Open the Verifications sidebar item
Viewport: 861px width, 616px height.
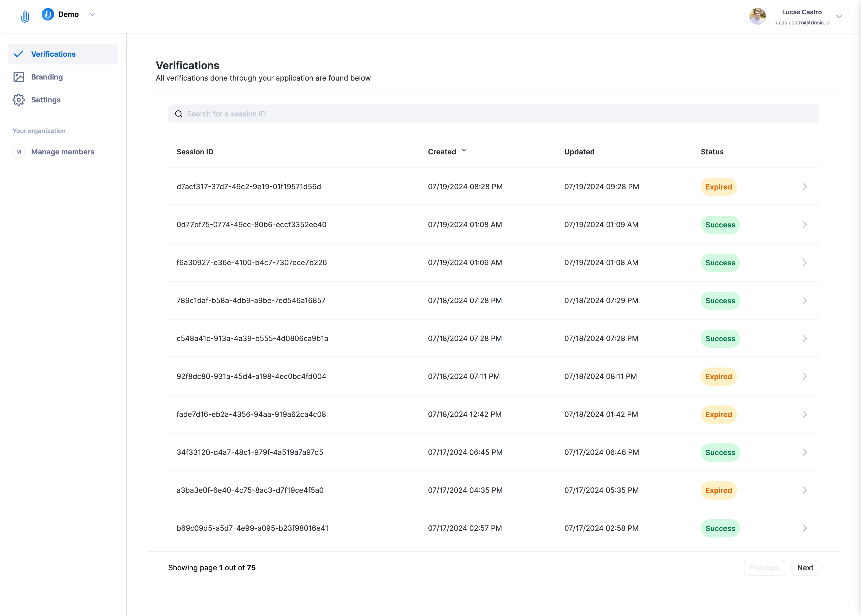point(63,54)
